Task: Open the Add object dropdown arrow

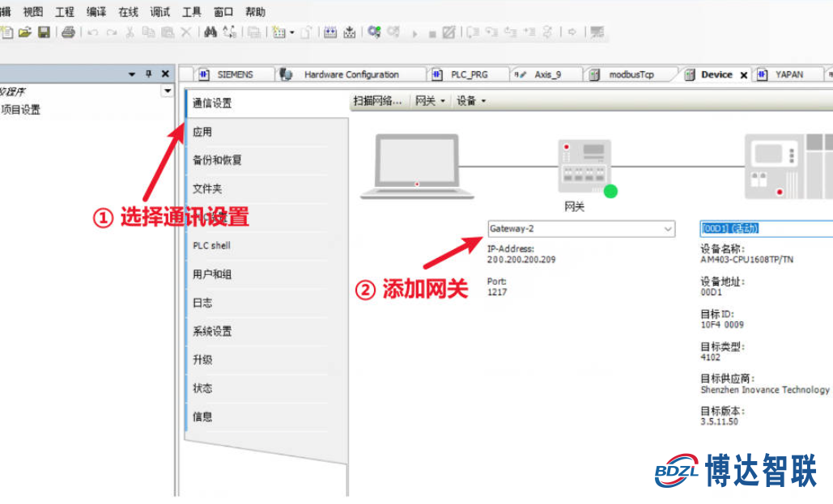Action: point(292,33)
